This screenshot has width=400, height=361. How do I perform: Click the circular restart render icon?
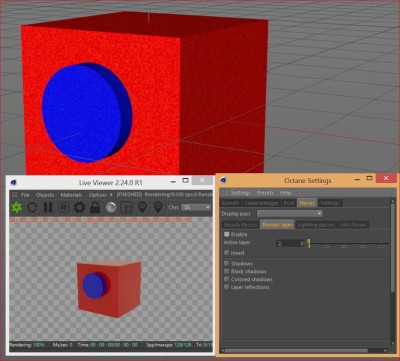tap(32, 207)
